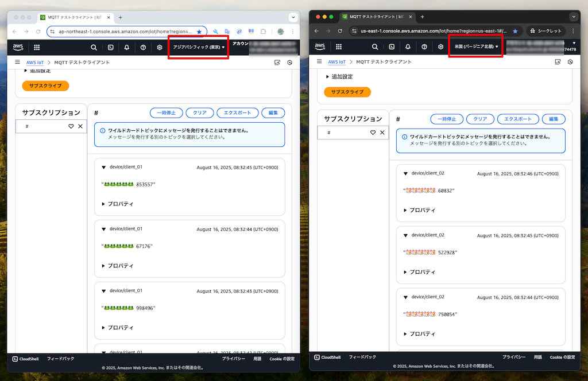Click AWS search icon in Virginia window

[375, 46]
